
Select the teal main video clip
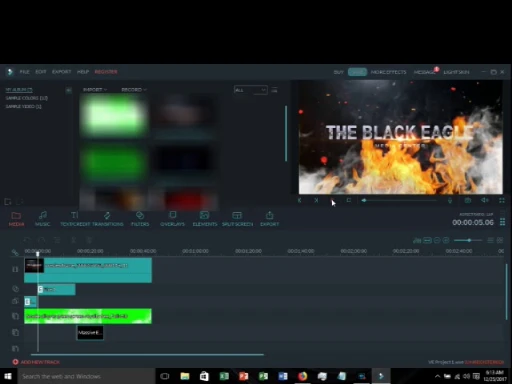point(88,270)
